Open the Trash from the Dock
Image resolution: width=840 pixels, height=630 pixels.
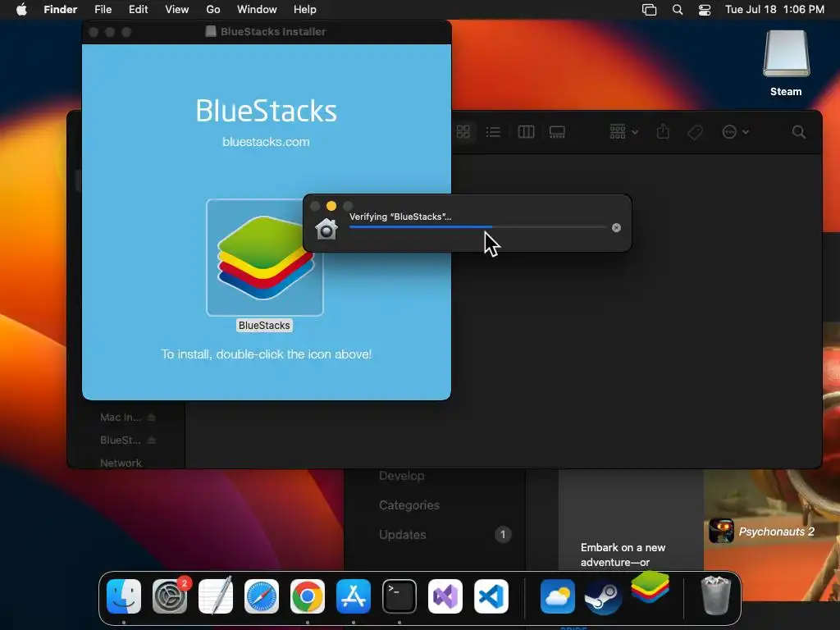coord(715,596)
